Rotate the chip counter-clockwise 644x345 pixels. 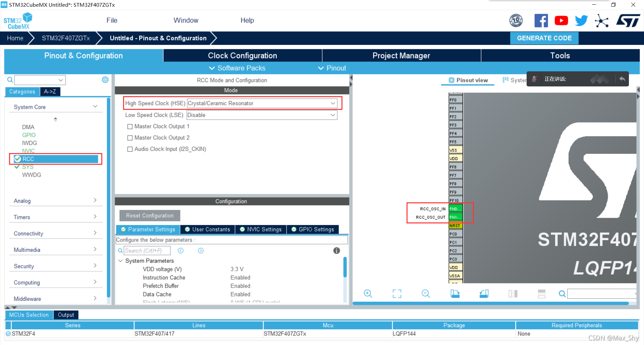484,294
